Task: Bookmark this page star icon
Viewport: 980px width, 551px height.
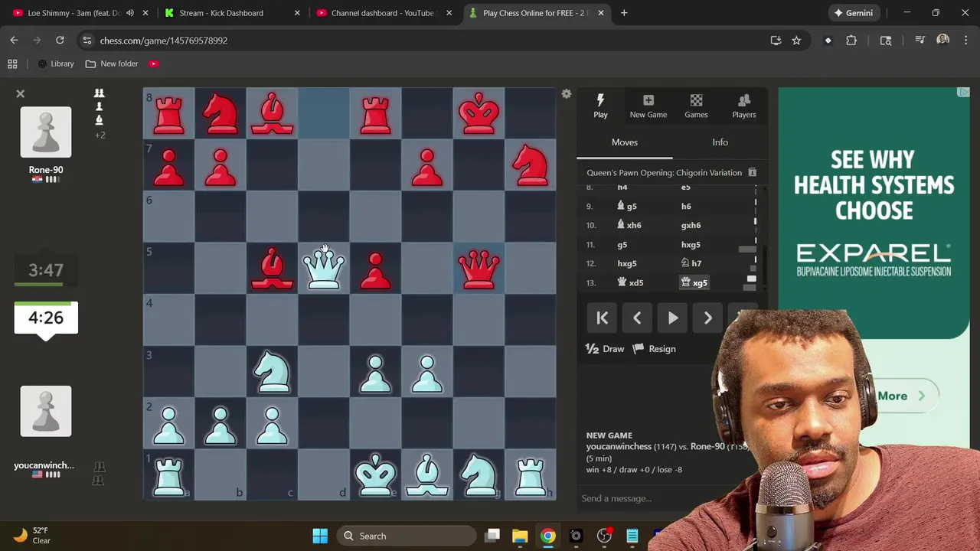Action: pos(796,41)
